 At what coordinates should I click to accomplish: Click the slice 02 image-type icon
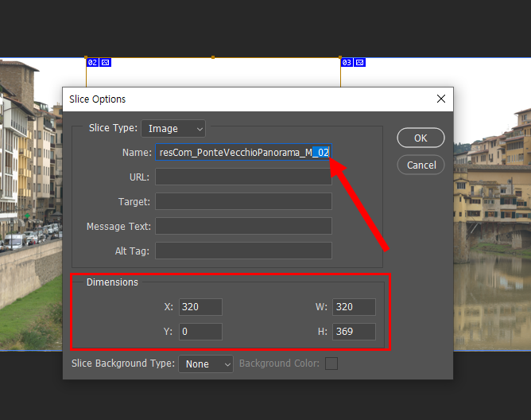pyautogui.click(x=105, y=62)
